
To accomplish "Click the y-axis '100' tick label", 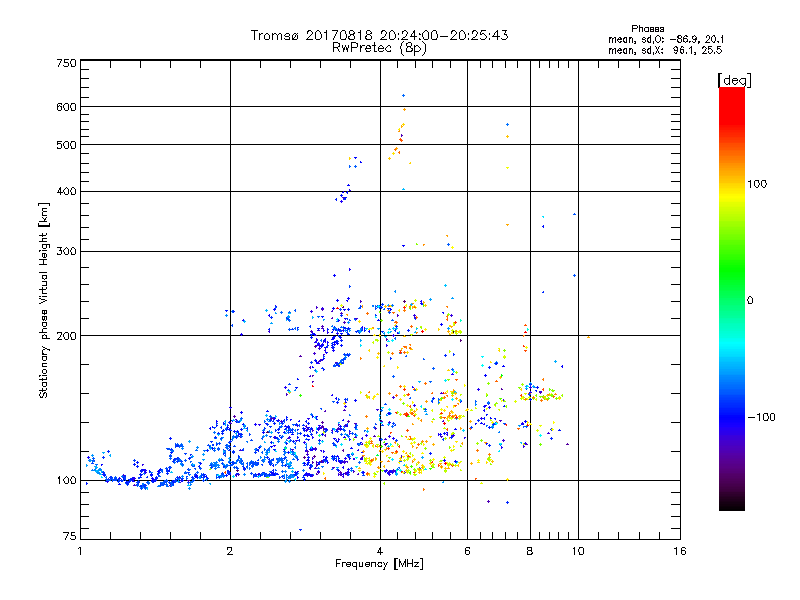I will tap(66, 481).
